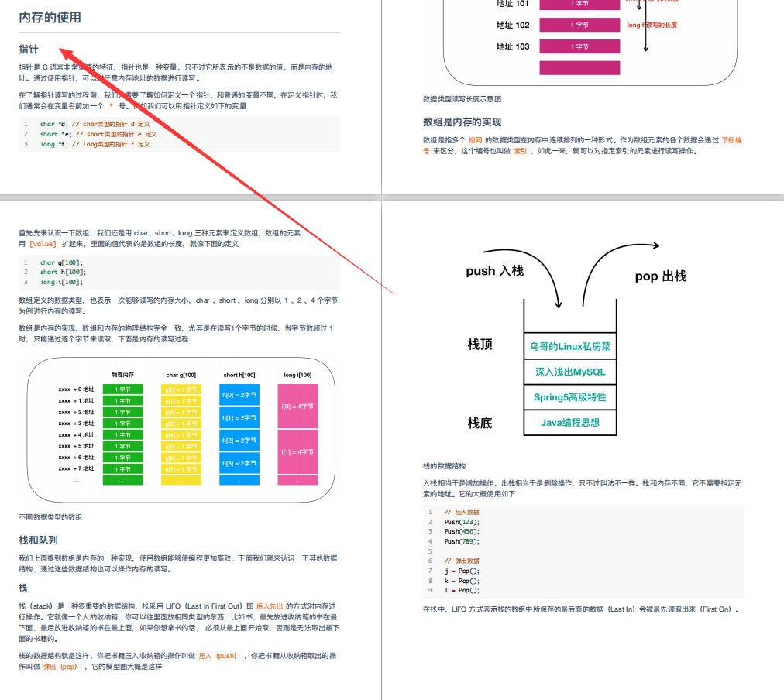Click the blue 'h[0] = 2字节' block

(x=239, y=395)
